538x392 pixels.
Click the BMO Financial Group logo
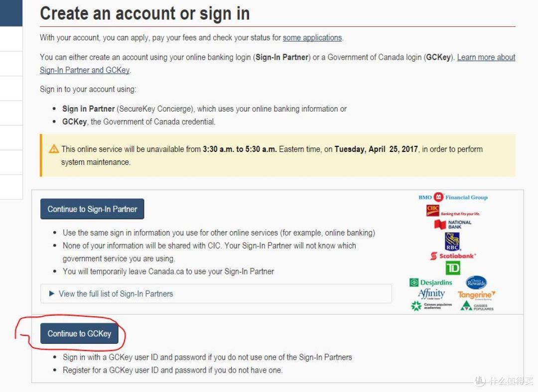click(x=453, y=197)
